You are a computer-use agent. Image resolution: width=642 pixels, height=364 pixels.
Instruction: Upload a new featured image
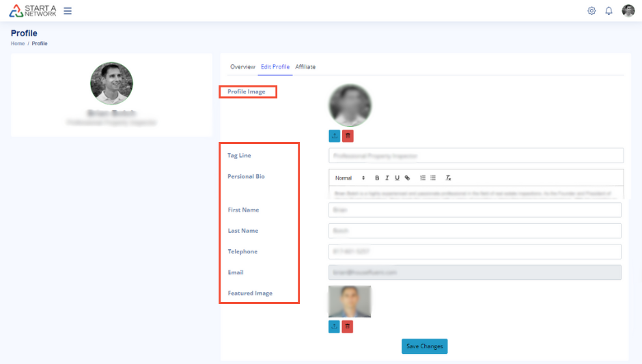[335, 327]
